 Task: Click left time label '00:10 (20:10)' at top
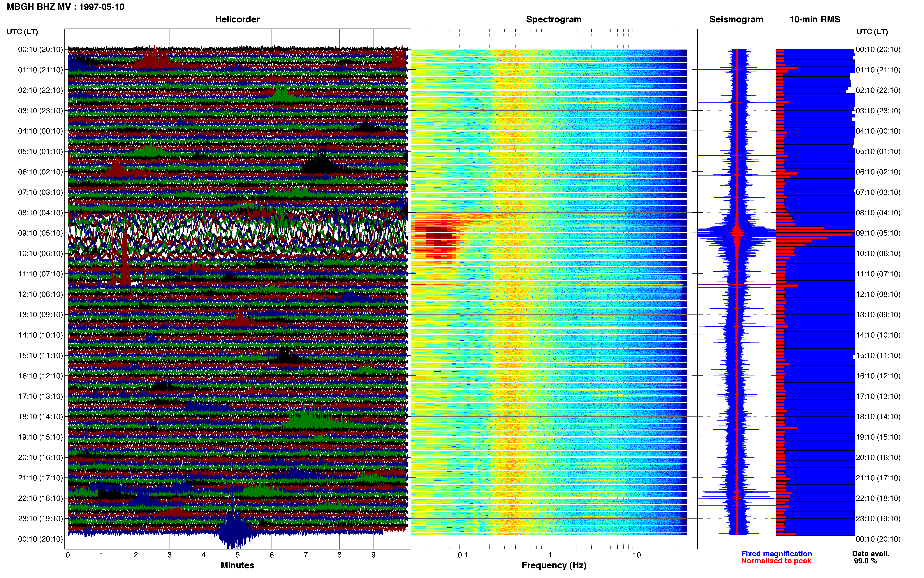(x=41, y=50)
